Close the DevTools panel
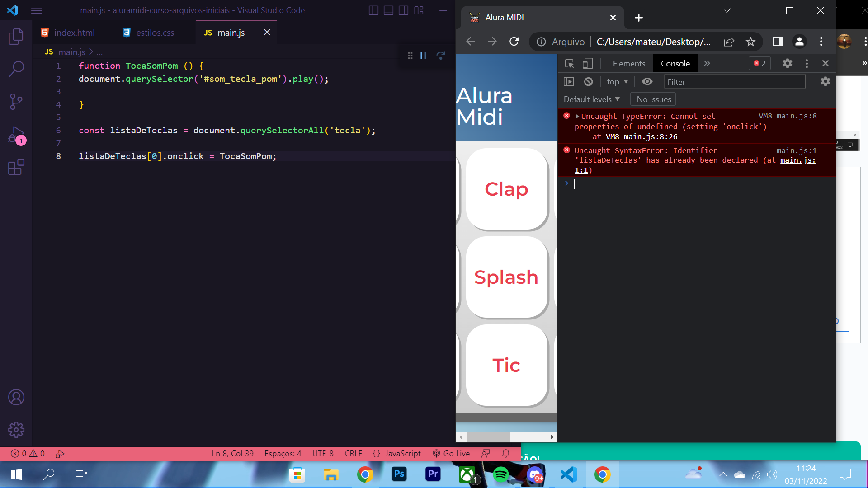Image resolution: width=868 pixels, height=488 pixels. coord(825,64)
